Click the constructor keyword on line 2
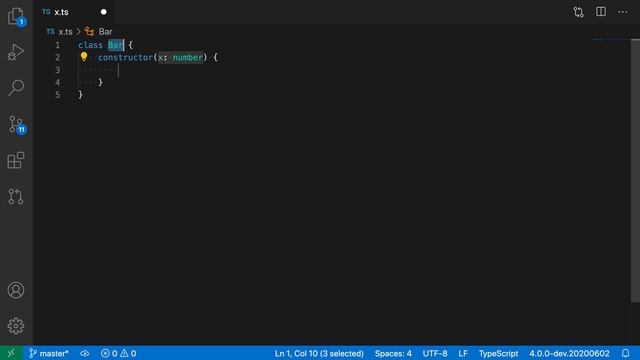Screen dimensions: 640x360 coord(125,58)
